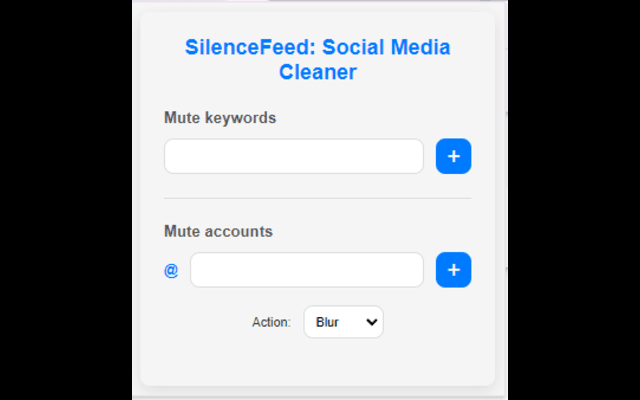Viewport: 640px width, 400px height.
Task: Click the chevron arrow on the Blur selector
Action: (372, 322)
